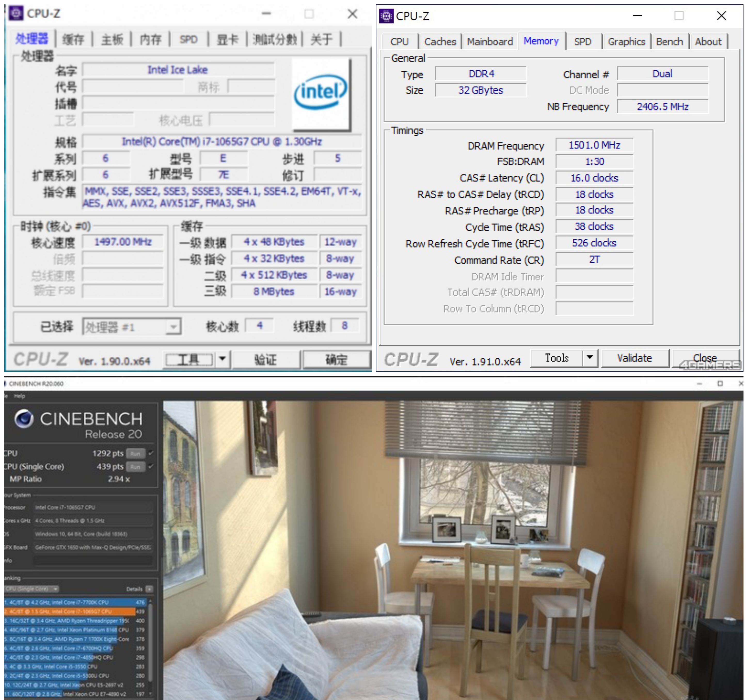Open the 測試分數 tab

[x=275, y=39]
